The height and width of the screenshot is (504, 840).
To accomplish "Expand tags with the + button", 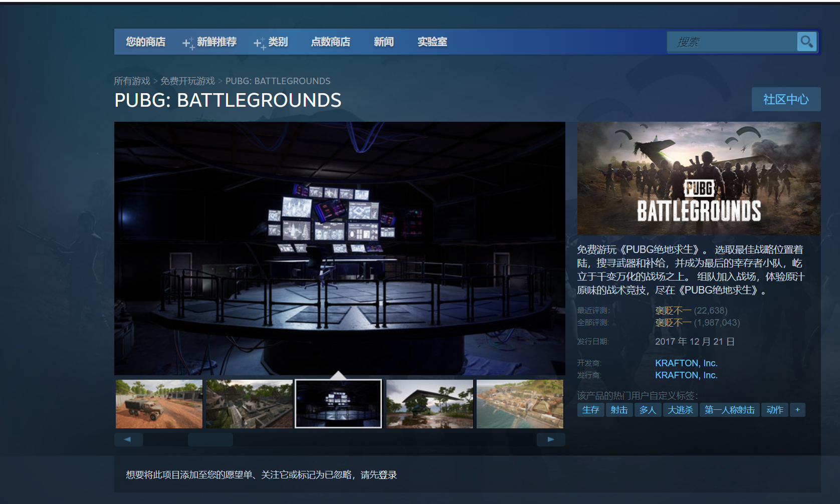I will (x=797, y=410).
